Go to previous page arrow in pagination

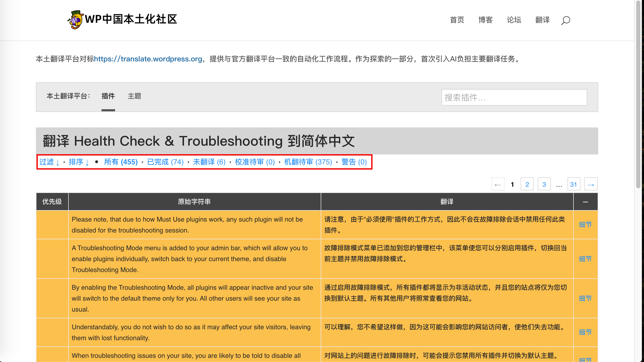coord(498,184)
